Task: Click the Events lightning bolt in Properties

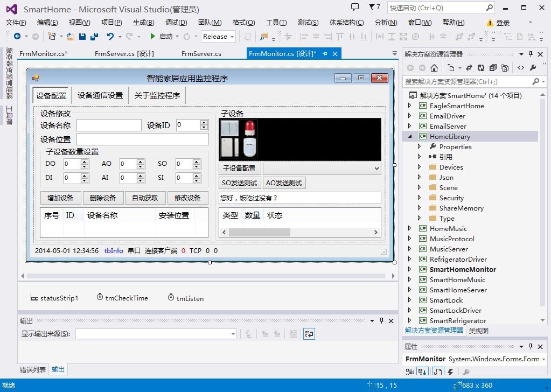Action: point(450,372)
